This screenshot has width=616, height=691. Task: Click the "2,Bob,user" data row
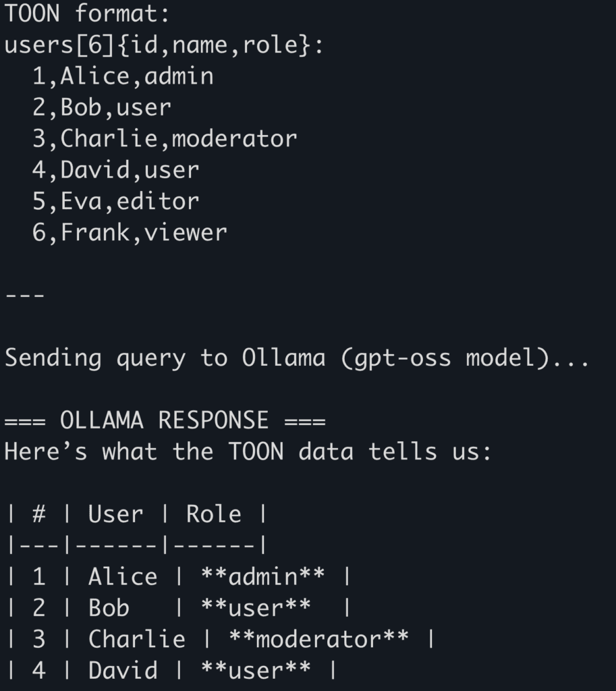point(101,107)
